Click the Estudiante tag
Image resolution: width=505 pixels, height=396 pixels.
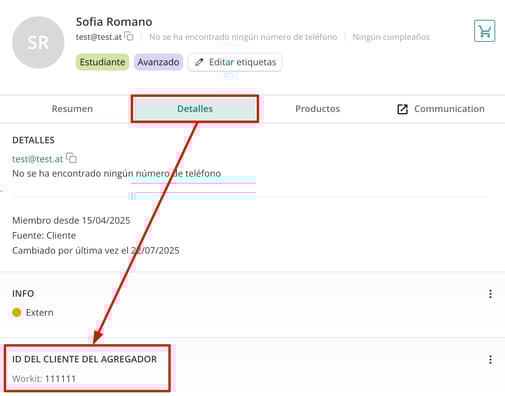click(102, 62)
